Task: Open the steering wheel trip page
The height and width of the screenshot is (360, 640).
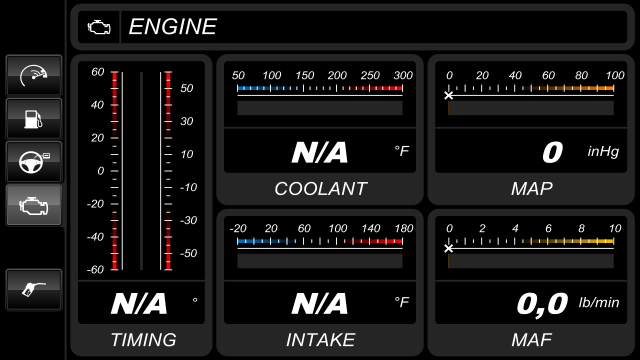Action: [x=34, y=162]
